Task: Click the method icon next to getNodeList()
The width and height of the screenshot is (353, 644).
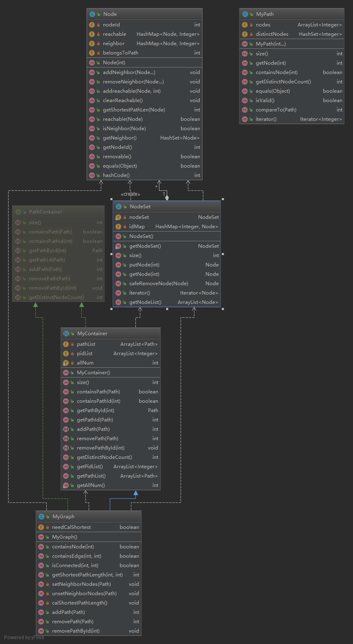Action: click(118, 302)
